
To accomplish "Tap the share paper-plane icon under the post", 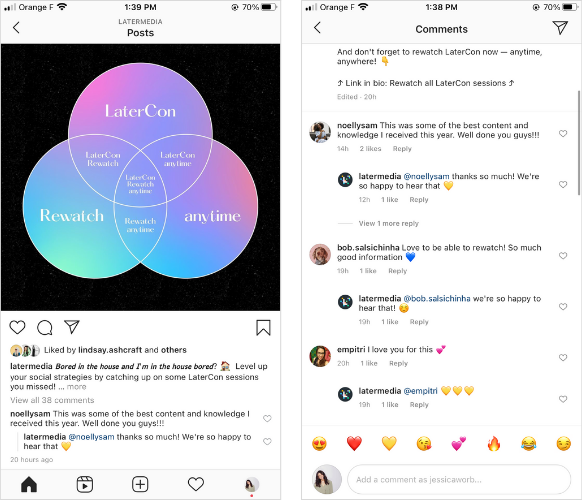I will 72,327.
